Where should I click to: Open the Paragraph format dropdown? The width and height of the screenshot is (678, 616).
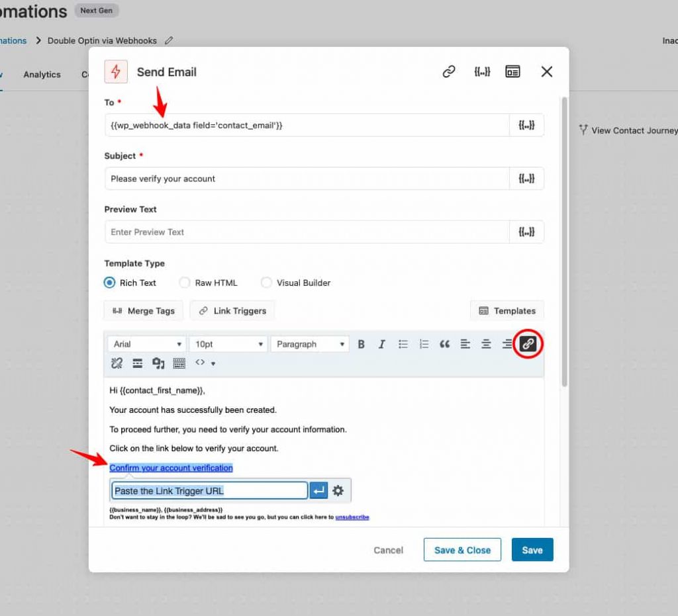tap(310, 344)
